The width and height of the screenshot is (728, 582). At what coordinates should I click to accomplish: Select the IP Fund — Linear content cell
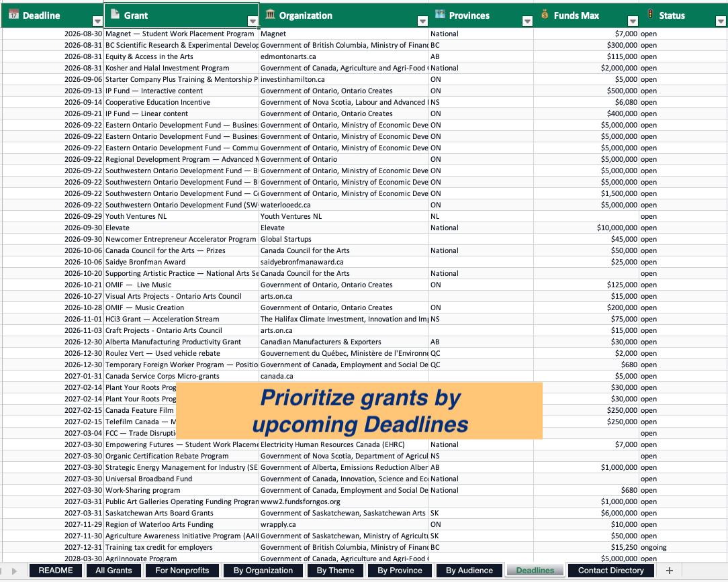tap(181, 113)
